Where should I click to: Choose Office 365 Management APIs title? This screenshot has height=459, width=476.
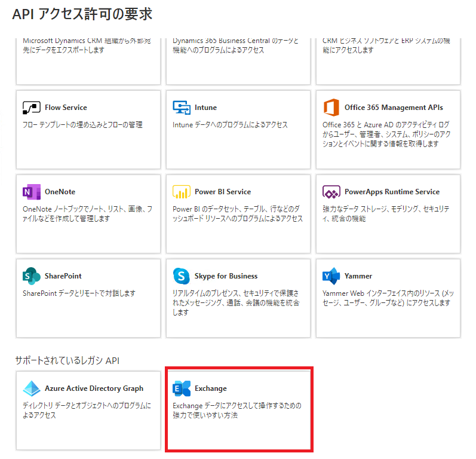tap(394, 108)
